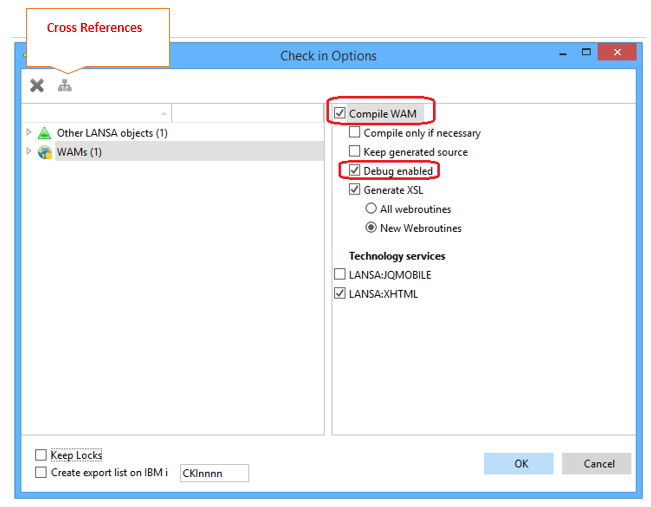The width and height of the screenshot is (651, 507).
Task: Toggle the Debug enabled checkbox
Action: pyautogui.click(x=354, y=170)
